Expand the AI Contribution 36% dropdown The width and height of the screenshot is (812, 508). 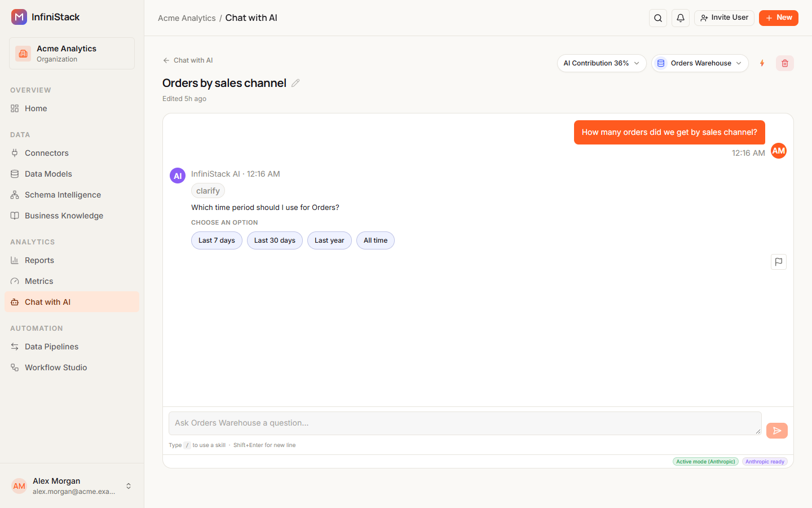click(602, 63)
